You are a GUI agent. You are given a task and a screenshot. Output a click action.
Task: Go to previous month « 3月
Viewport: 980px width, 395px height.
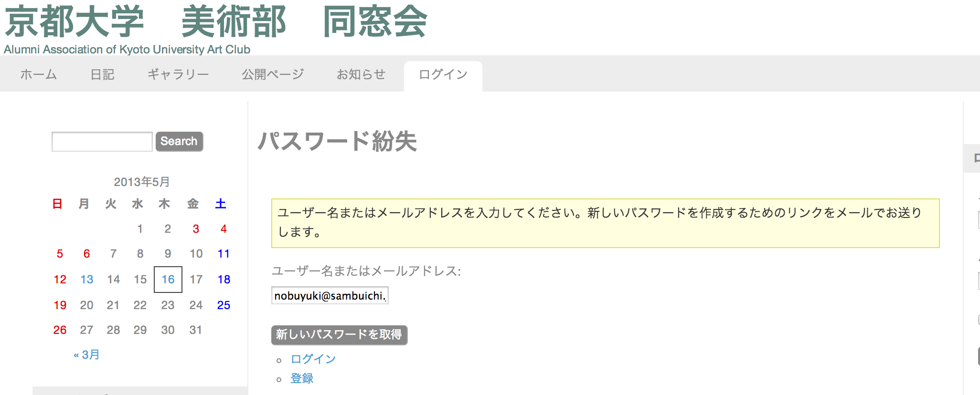pos(86,354)
